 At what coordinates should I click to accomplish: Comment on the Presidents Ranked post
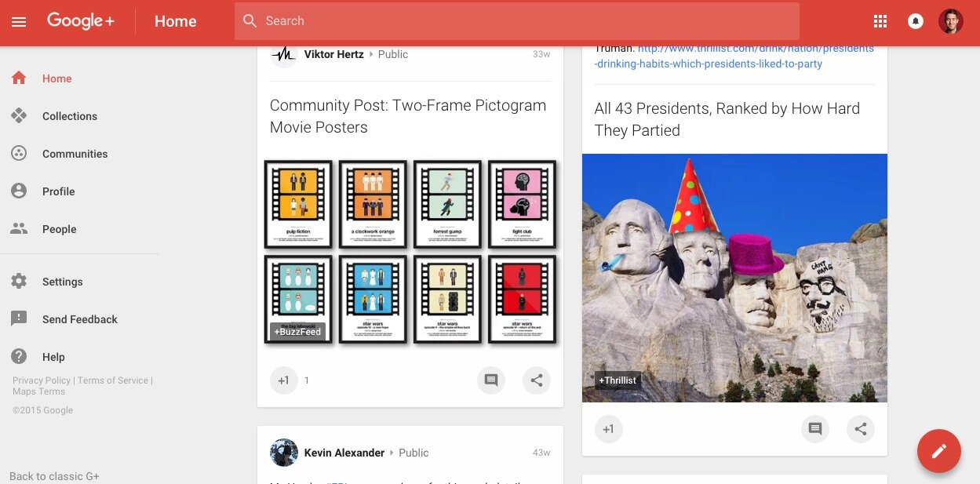(x=815, y=429)
